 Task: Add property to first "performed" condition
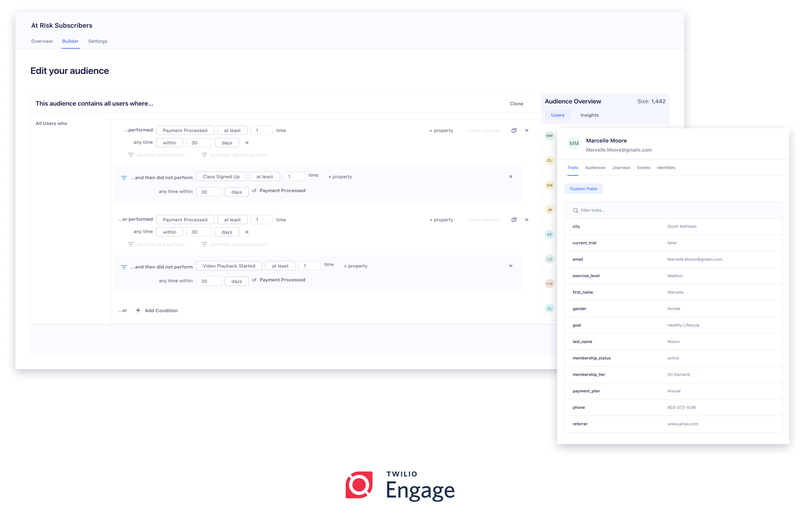click(x=441, y=131)
